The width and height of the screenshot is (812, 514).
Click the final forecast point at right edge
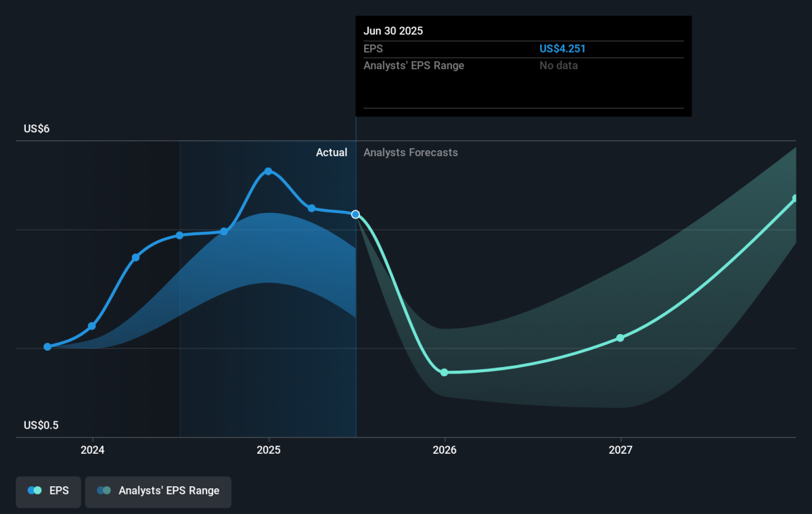[796, 198]
